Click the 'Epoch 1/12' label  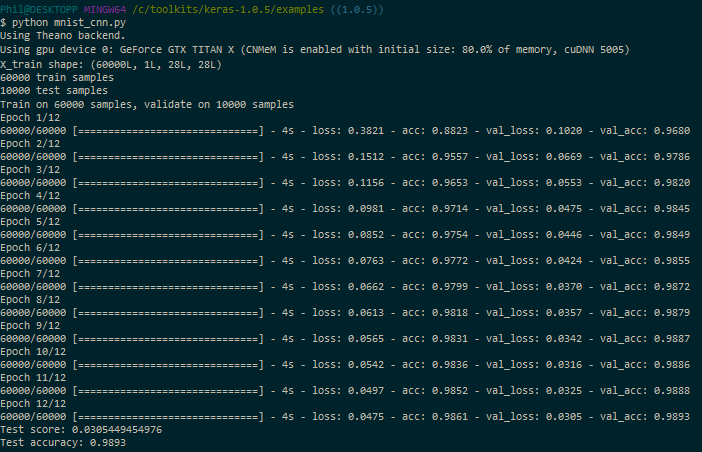(x=30, y=118)
